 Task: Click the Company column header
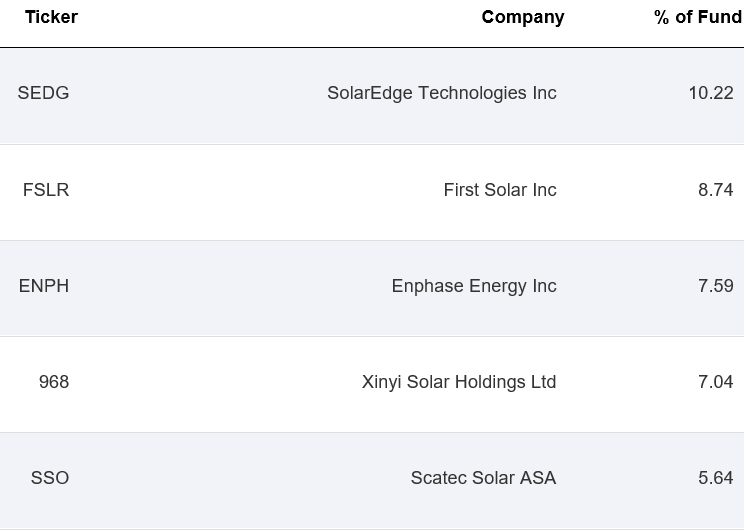point(522,17)
